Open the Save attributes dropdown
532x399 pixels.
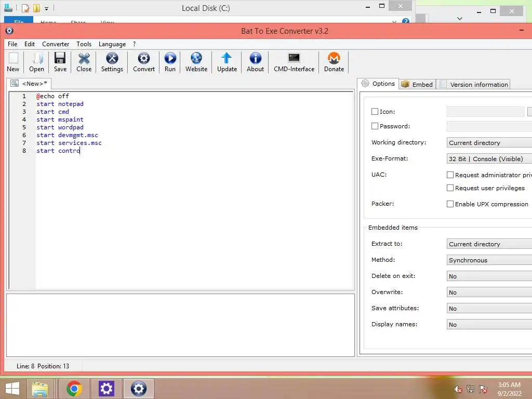tap(489, 309)
